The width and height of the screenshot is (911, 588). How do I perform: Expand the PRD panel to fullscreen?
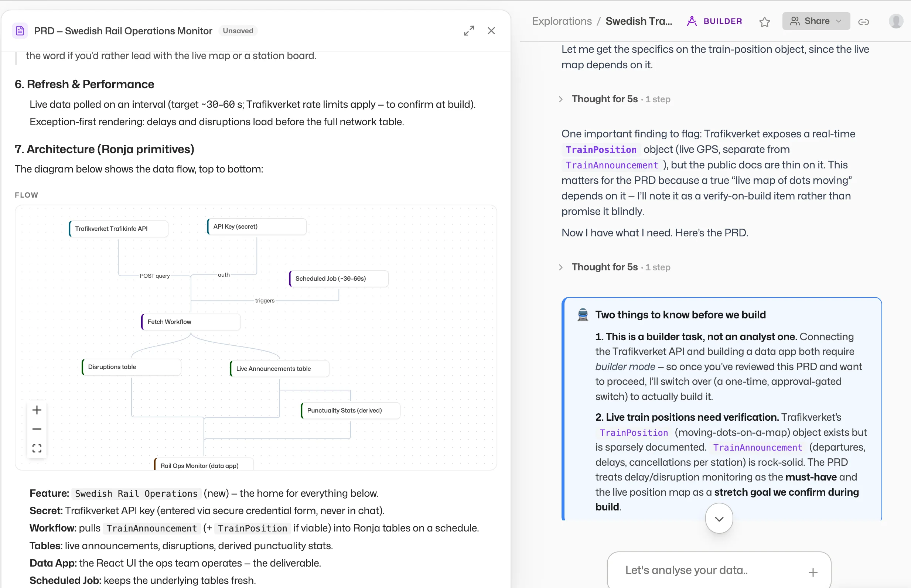point(469,31)
